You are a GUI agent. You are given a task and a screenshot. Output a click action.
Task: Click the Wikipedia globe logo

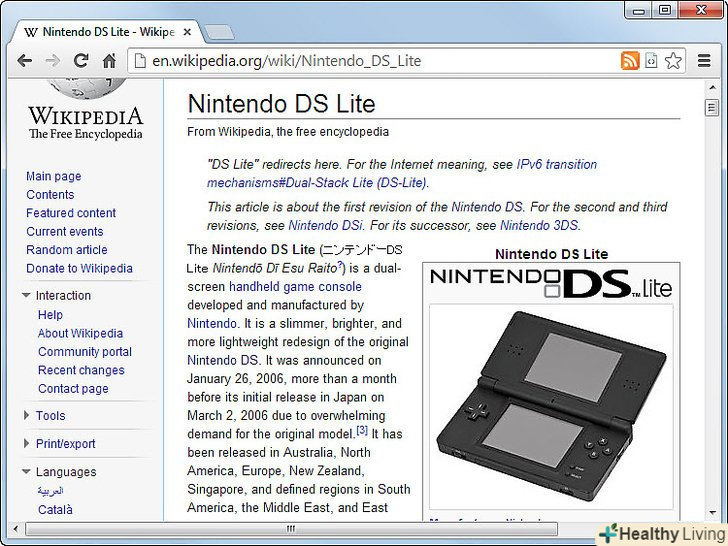tap(86, 88)
